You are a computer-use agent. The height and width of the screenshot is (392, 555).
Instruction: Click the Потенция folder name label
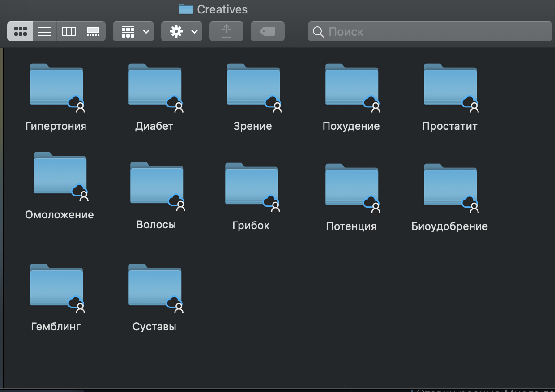click(351, 226)
